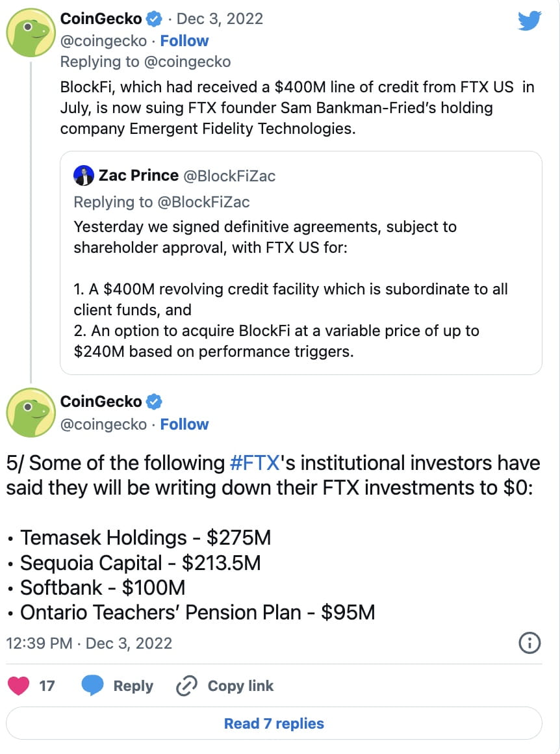Screen dimensions: 560x754
Task: Click verified badge beside top CoinGecko name
Action: (154, 19)
